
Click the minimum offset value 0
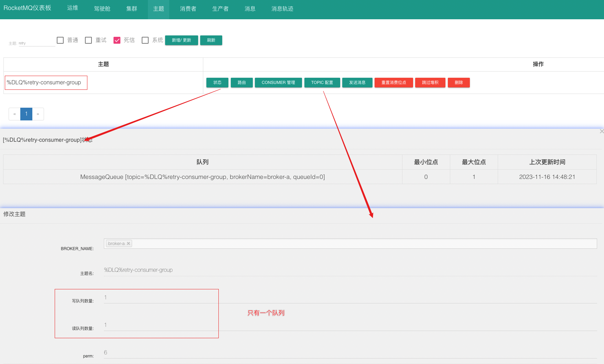[426, 177]
